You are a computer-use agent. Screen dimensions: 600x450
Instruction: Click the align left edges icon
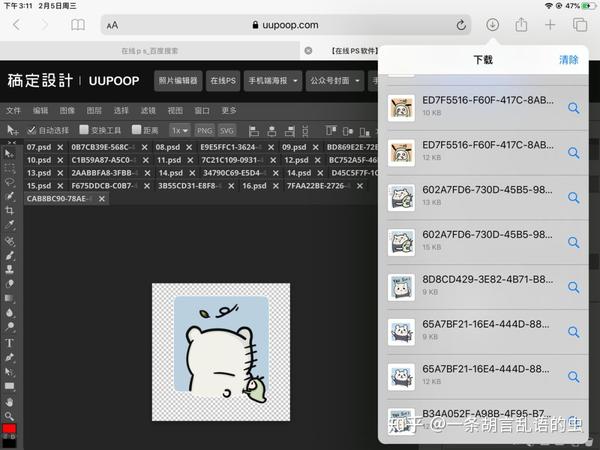click(x=254, y=131)
